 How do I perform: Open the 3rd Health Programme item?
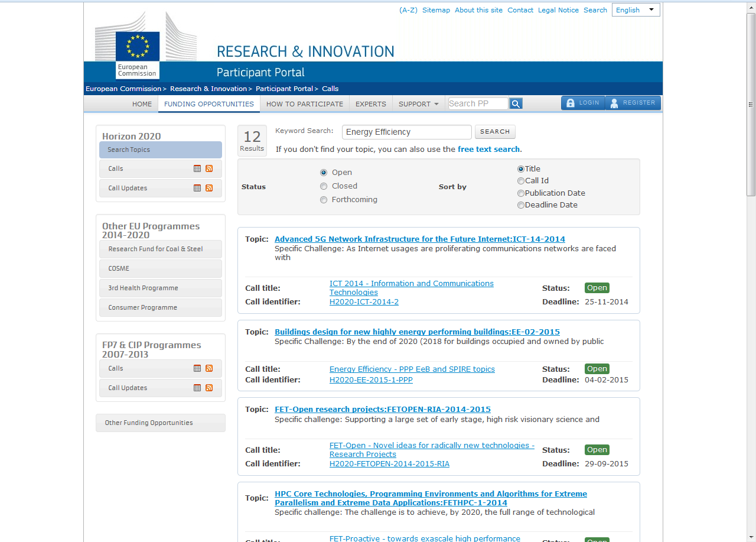coord(161,288)
